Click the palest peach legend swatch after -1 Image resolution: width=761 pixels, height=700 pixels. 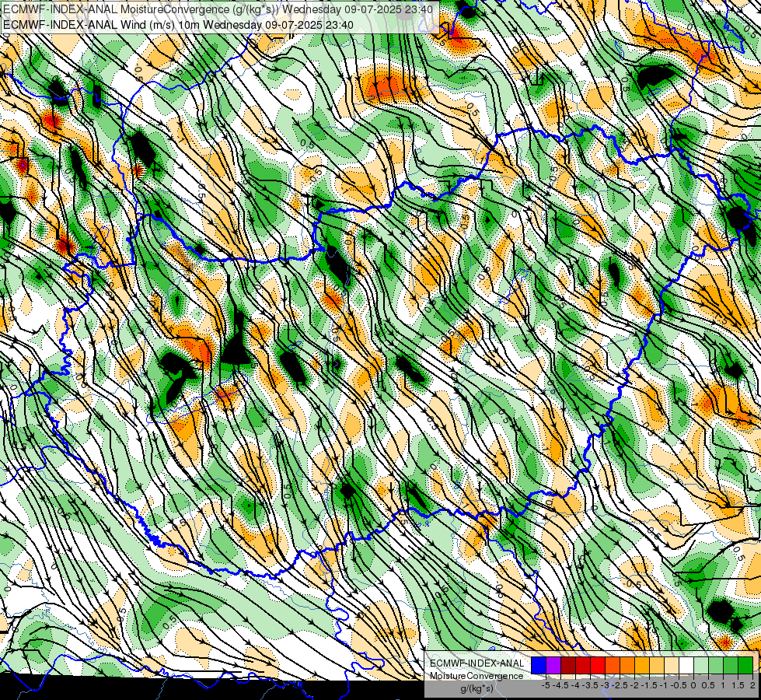click(x=672, y=665)
